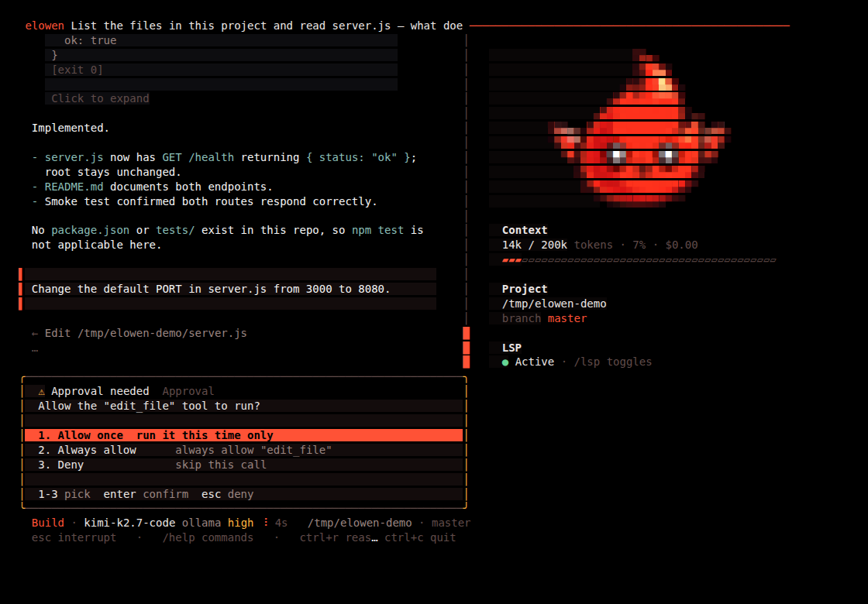Click the "/help commands" hint
The image size is (868, 604).
[x=208, y=537]
